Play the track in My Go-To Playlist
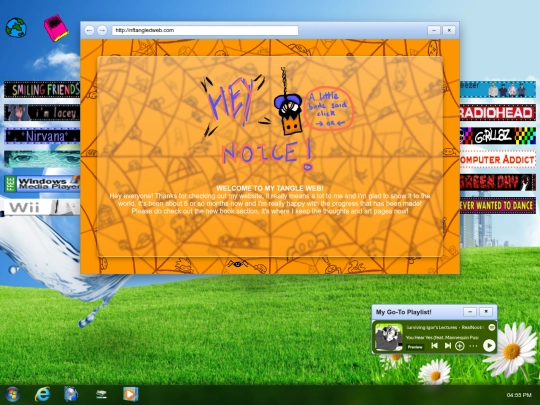The height and width of the screenshot is (405, 540). click(489, 345)
